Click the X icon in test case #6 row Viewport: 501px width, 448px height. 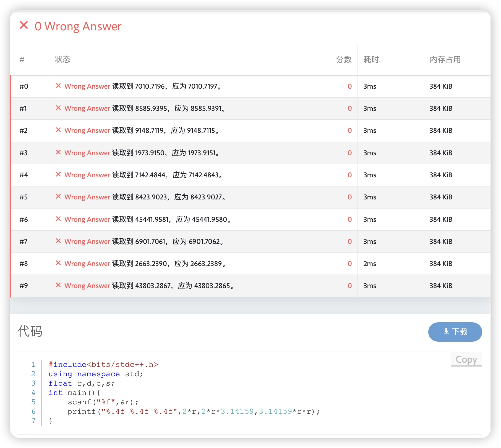click(58, 219)
